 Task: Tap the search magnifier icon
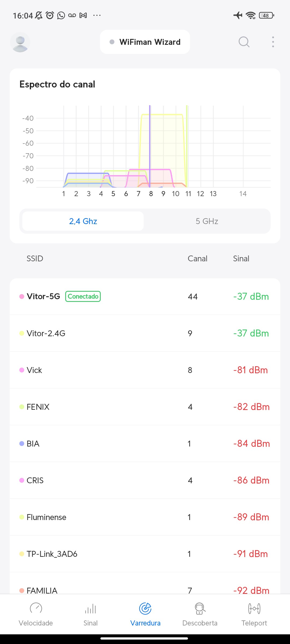pyautogui.click(x=244, y=42)
